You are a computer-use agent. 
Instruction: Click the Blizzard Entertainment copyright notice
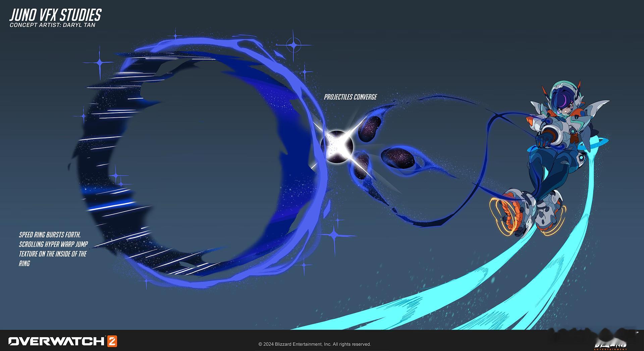point(315,344)
